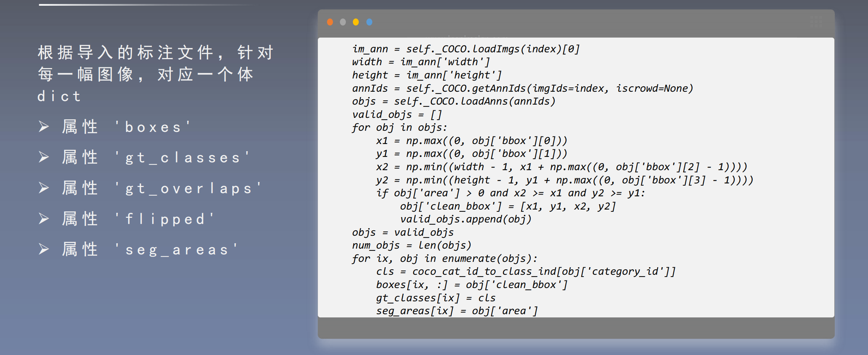The width and height of the screenshot is (868, 355).
Task: Click the arrow bullet beside 'flipped'
Action: [44, 219]
